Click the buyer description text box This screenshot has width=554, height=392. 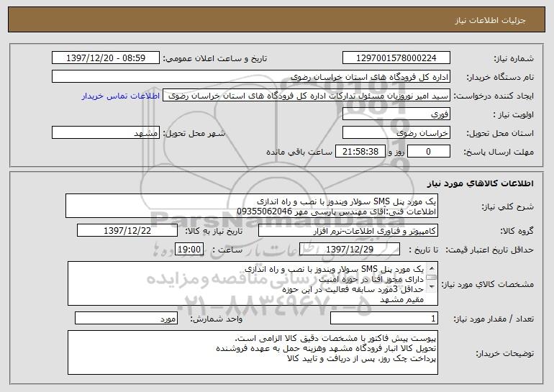253,352
